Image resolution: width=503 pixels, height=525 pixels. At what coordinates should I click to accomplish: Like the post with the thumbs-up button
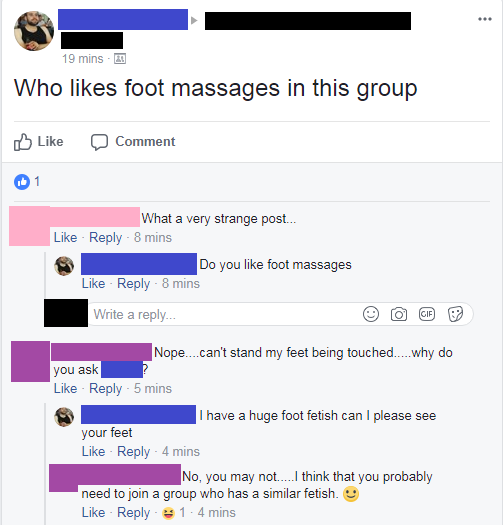(x=39, y=142)
